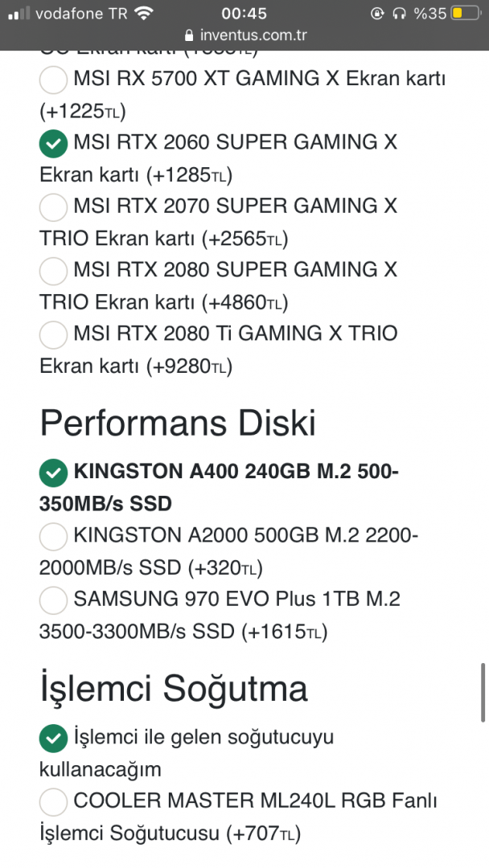Choose COOLER MASTER ML240L RGB cooler

52,801
